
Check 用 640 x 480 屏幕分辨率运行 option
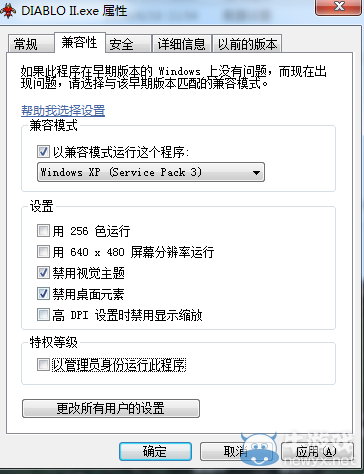(x=43, y=252)
